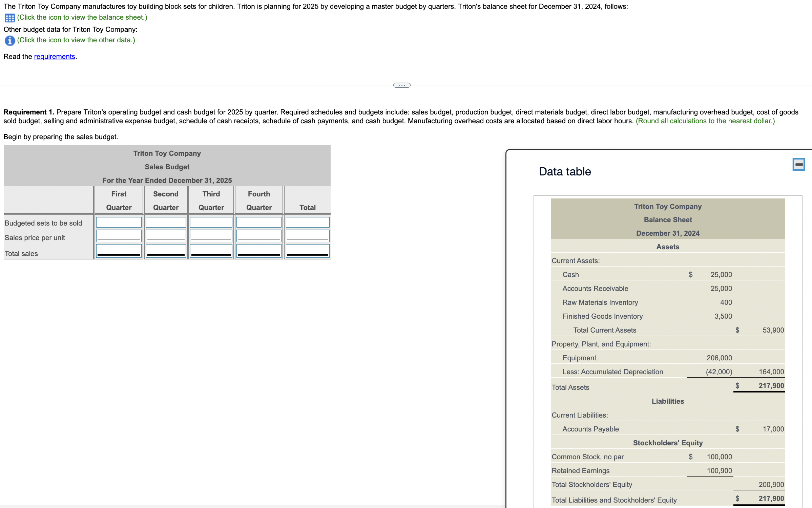This screenshot has height=508, width=812.
Task: Minimize the Data table popup
Action: click(x=798, y=165)
